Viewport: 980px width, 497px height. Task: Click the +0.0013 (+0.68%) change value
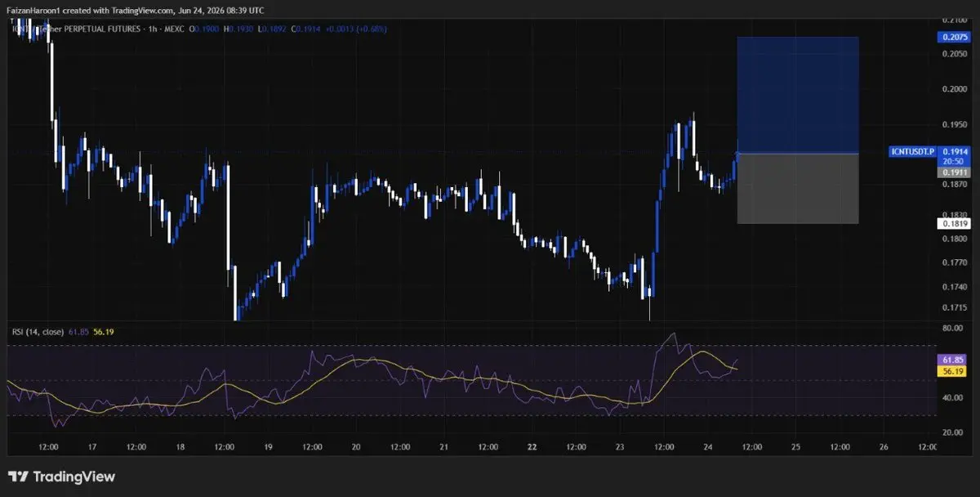[357, 29]
